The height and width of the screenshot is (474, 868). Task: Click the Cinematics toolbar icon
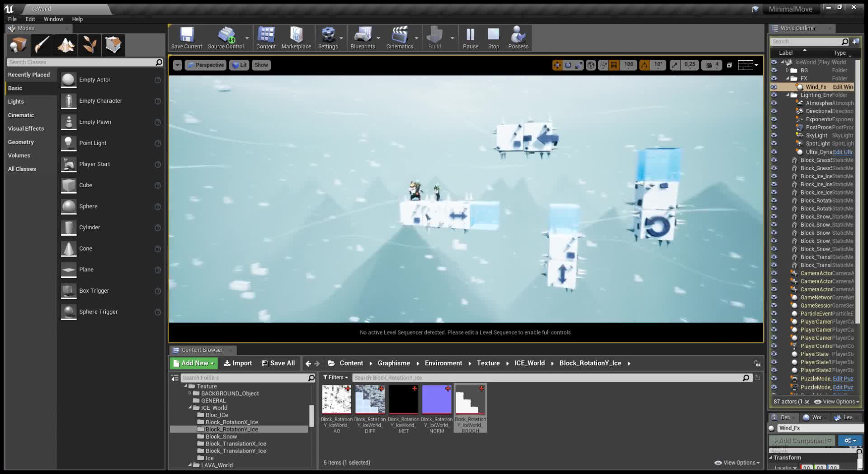pos(400,38)
